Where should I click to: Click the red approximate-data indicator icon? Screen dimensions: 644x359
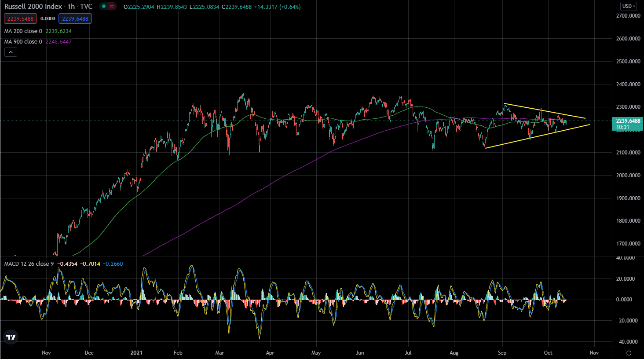(112, 7)
